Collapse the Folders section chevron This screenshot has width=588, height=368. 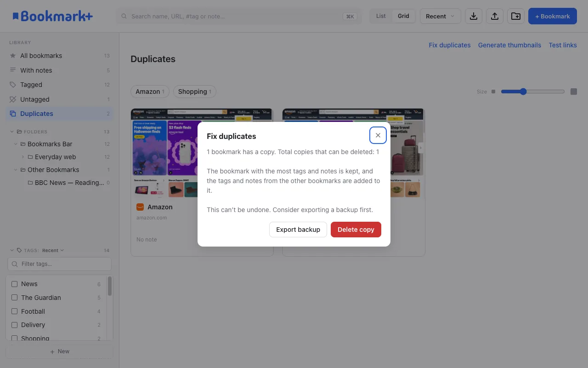pyautogui.click(x=12, y=132)
